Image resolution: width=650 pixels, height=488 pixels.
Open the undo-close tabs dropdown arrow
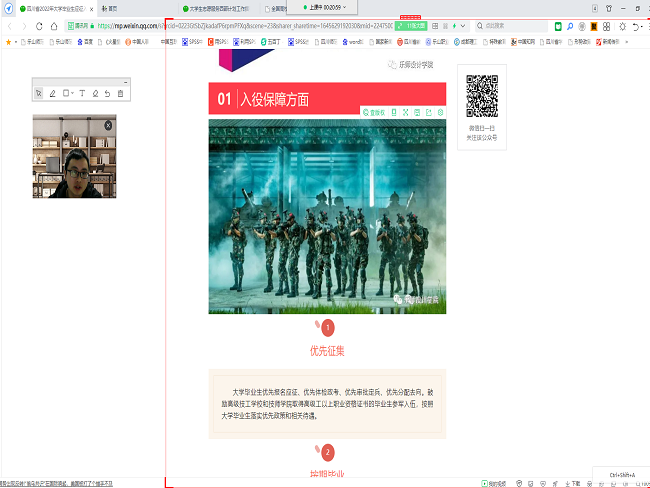pos(642,27)
